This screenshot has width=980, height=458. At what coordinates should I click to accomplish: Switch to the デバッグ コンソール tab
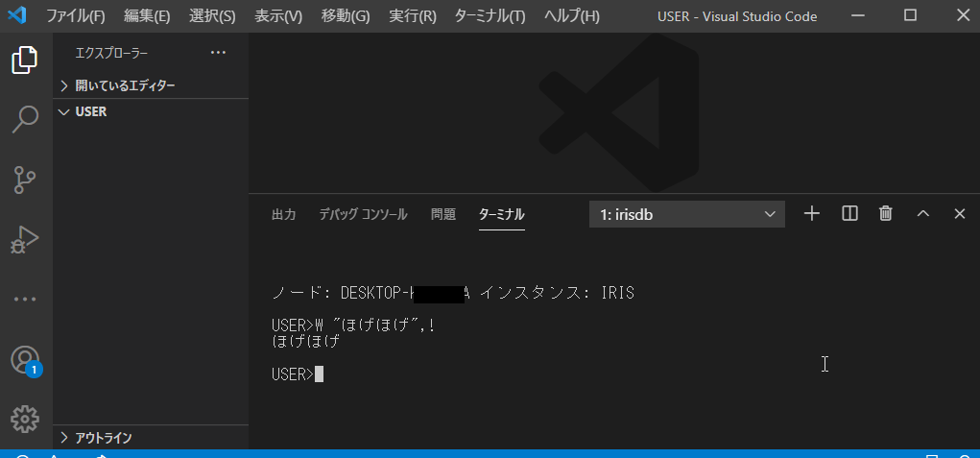[x=363, y=214]
